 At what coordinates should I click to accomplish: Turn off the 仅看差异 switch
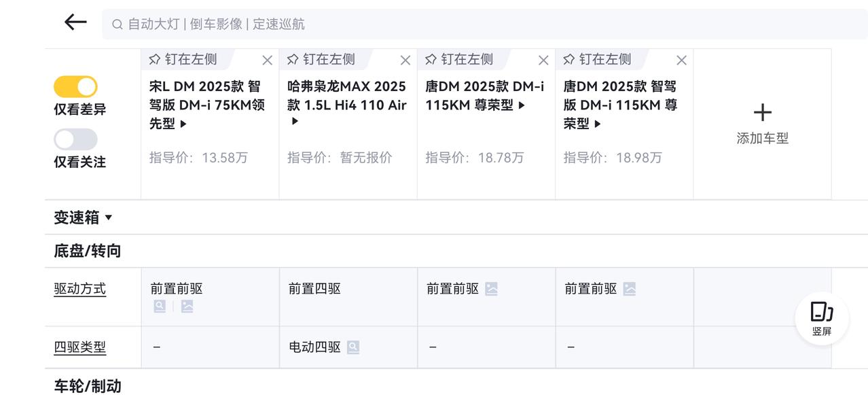[x=75, y=86]
